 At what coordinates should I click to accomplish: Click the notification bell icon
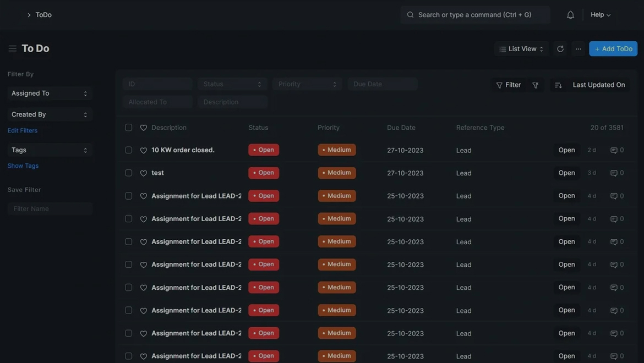[x=570, y=15]
